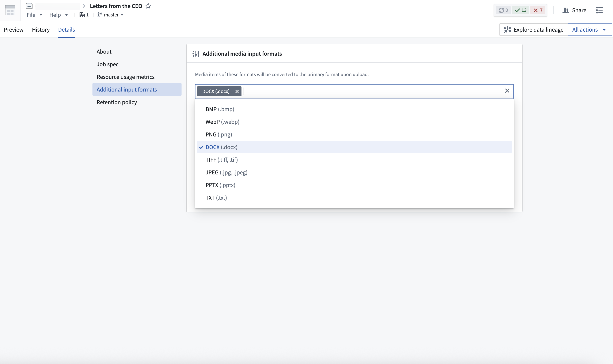Click the sliders icon beside Additional media input formats
The height and width of the screenshot is (364, 613).
pos(196,54)
